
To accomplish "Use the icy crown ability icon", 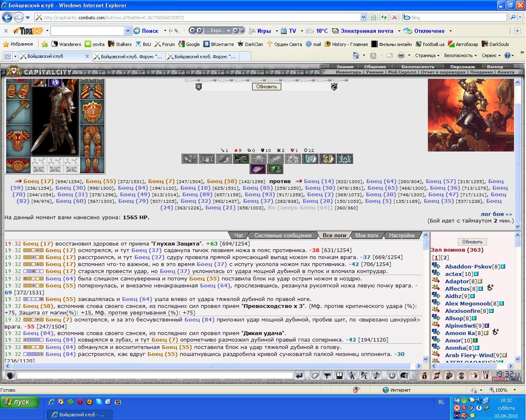I will [345, 159].
